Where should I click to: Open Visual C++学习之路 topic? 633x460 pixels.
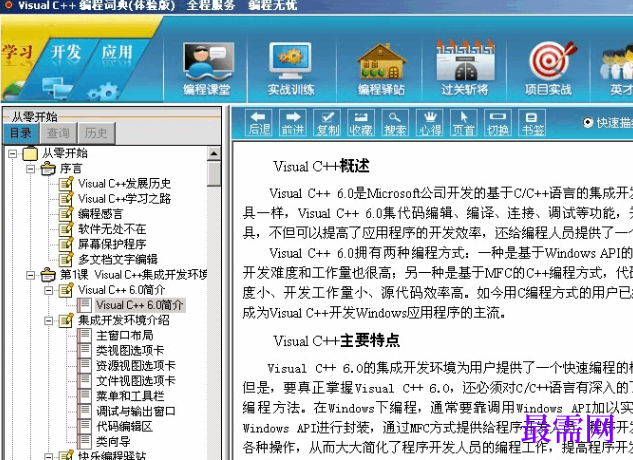pos(124,199)
